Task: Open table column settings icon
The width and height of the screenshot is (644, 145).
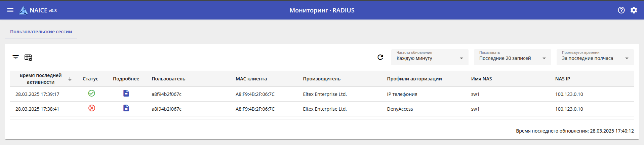Action: (28, 58)
